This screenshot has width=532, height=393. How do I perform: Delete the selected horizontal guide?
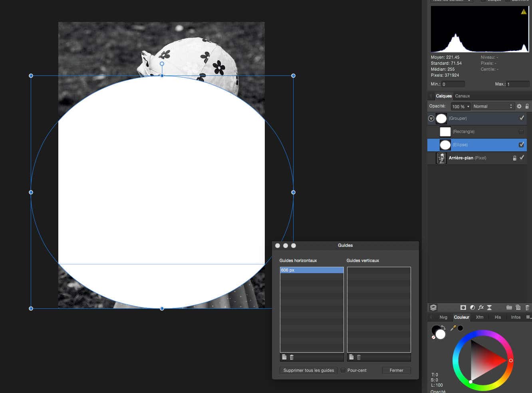click(x=292, y=357)
